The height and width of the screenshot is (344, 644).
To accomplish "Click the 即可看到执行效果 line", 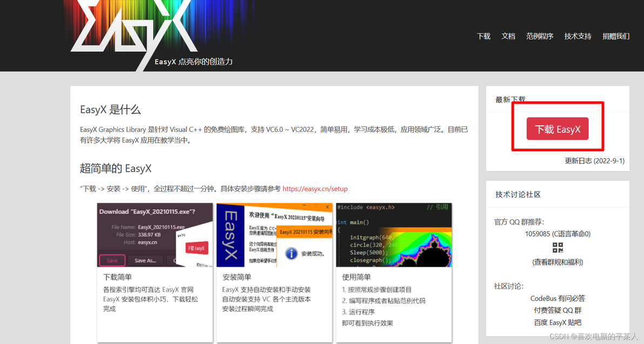I will tap(367, 323).
